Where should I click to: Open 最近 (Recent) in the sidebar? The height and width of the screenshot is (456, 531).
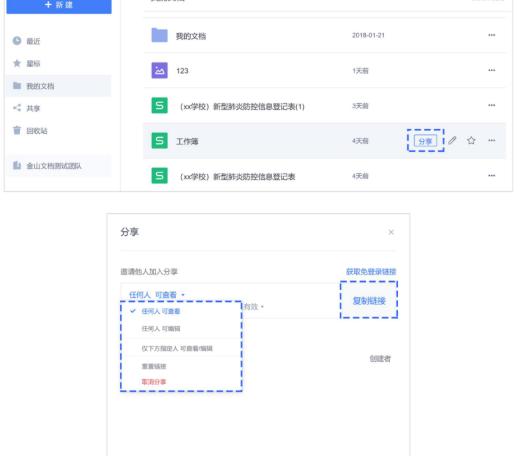(x=33, y=41)
